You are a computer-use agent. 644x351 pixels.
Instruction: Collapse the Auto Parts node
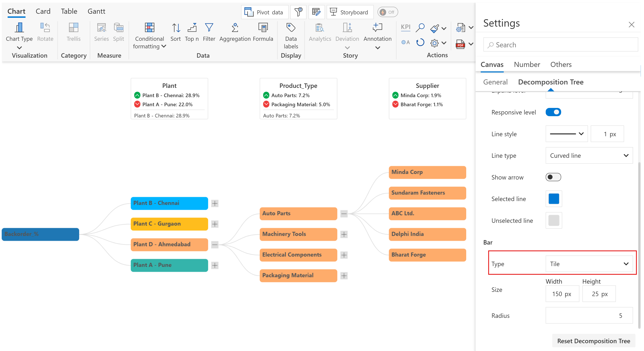(344, 214)
